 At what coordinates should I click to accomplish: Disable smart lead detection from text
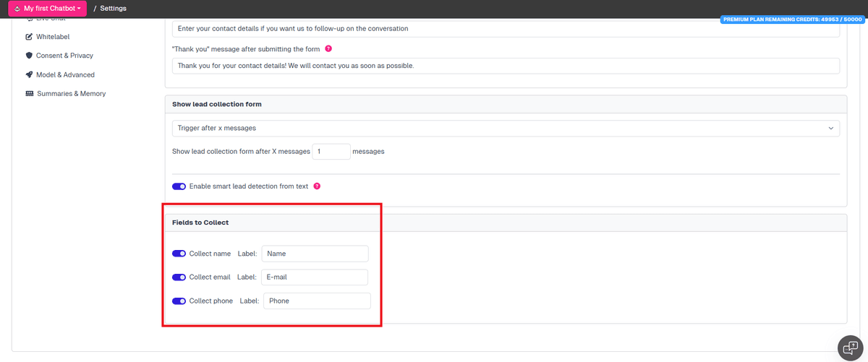[179, 186]
